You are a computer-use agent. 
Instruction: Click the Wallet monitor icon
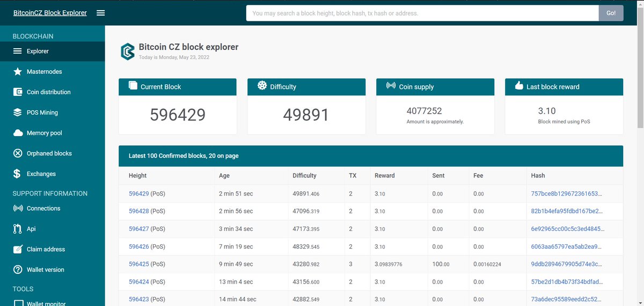click(18, 304)
